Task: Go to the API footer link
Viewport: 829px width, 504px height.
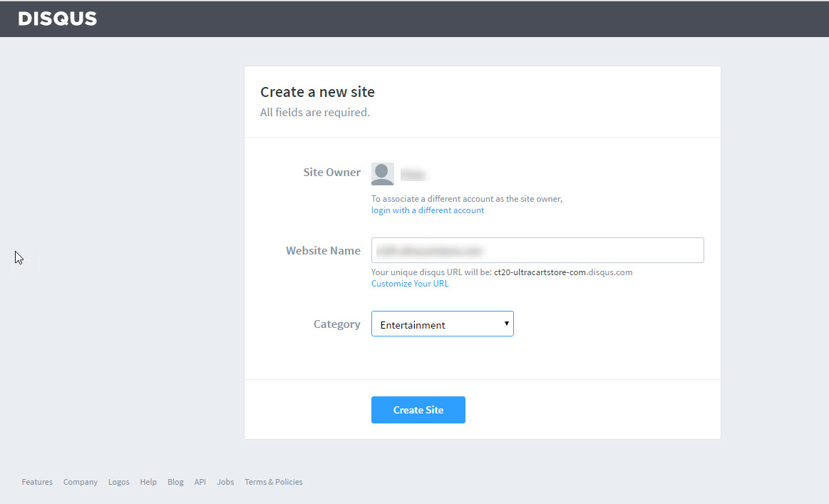Action: (x=200, y=482)
